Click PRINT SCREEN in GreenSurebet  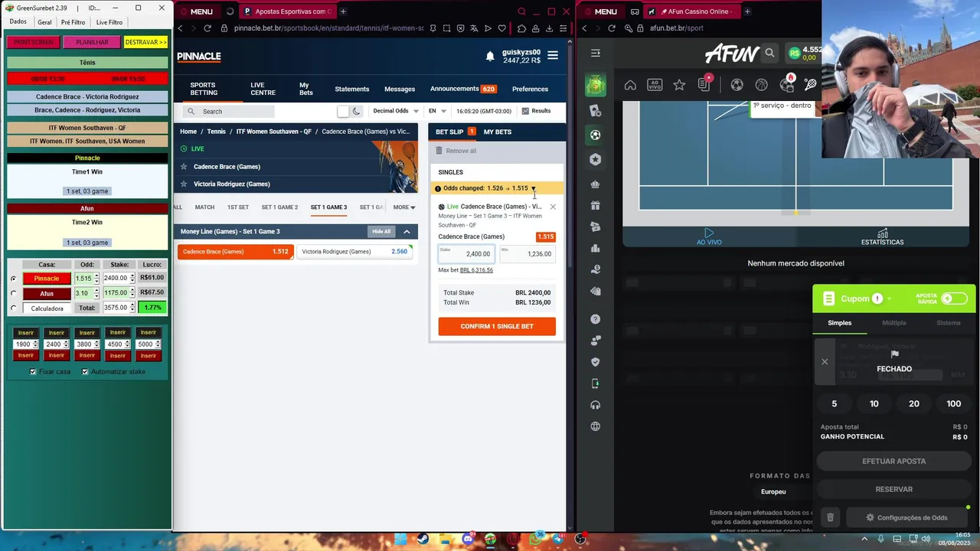coord(33,42)
